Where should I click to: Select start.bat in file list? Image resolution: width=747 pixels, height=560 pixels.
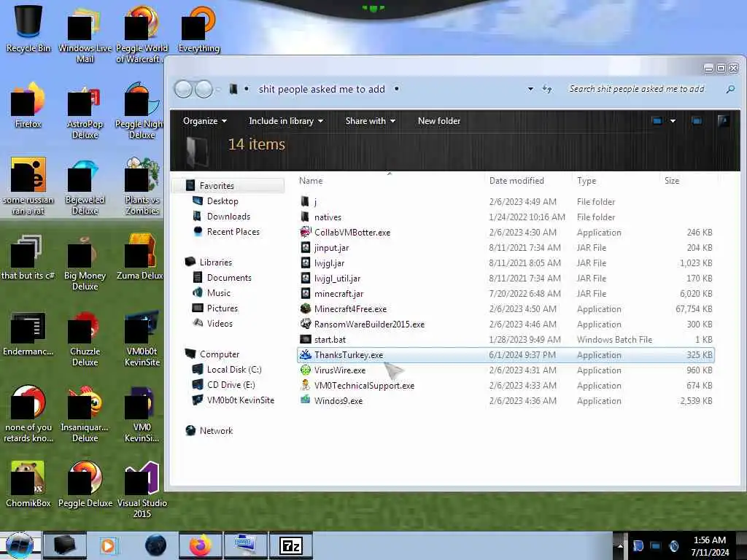click(505, 339)
